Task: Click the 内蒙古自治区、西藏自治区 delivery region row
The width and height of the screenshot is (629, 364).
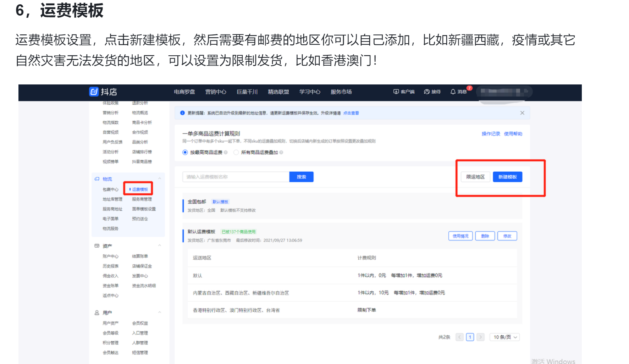Action: [x=352, y=293]
